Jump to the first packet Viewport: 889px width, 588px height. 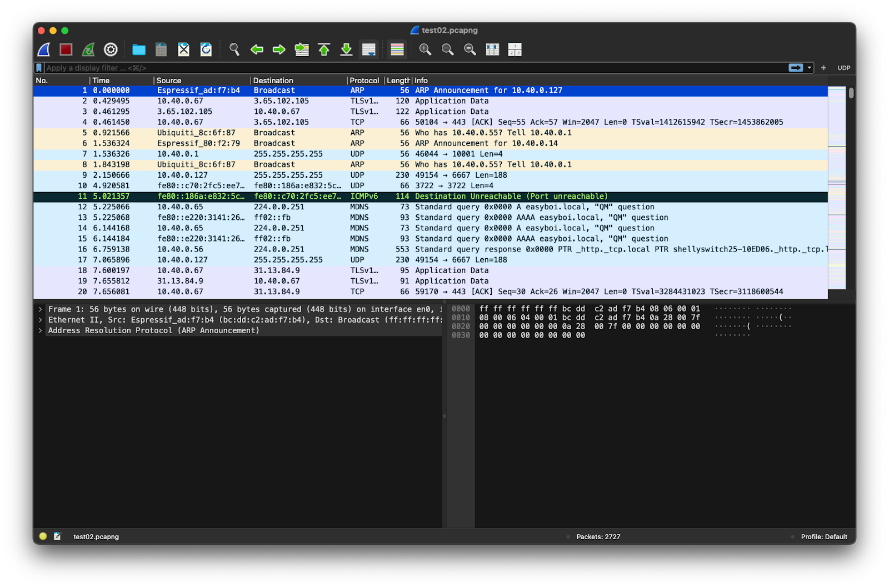324,50
